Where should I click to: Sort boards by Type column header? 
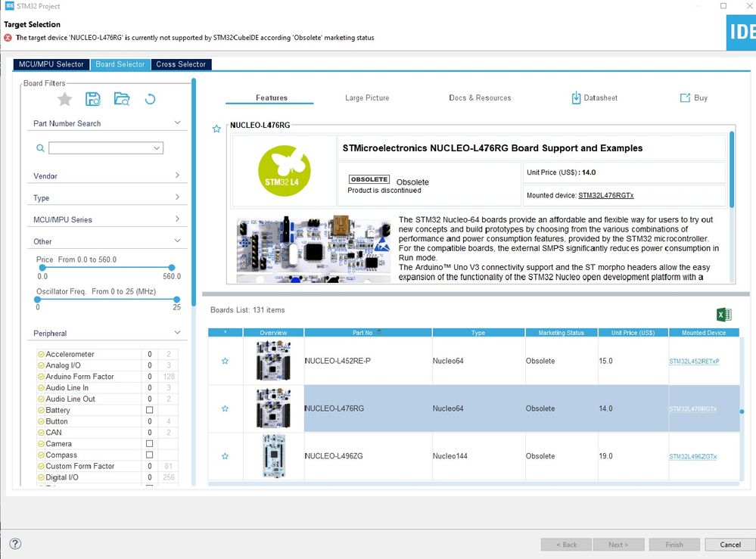[478, 333]
